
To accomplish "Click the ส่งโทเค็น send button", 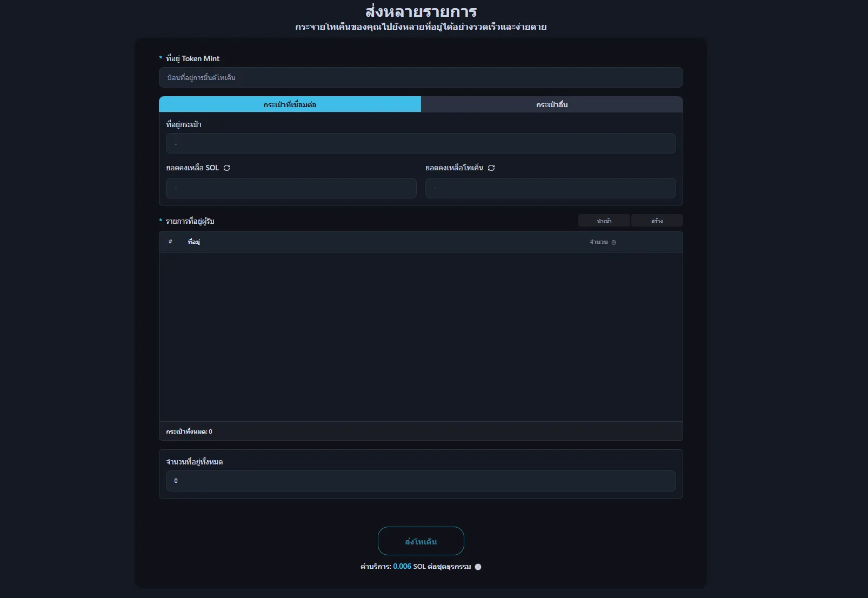I will (420, 541).
